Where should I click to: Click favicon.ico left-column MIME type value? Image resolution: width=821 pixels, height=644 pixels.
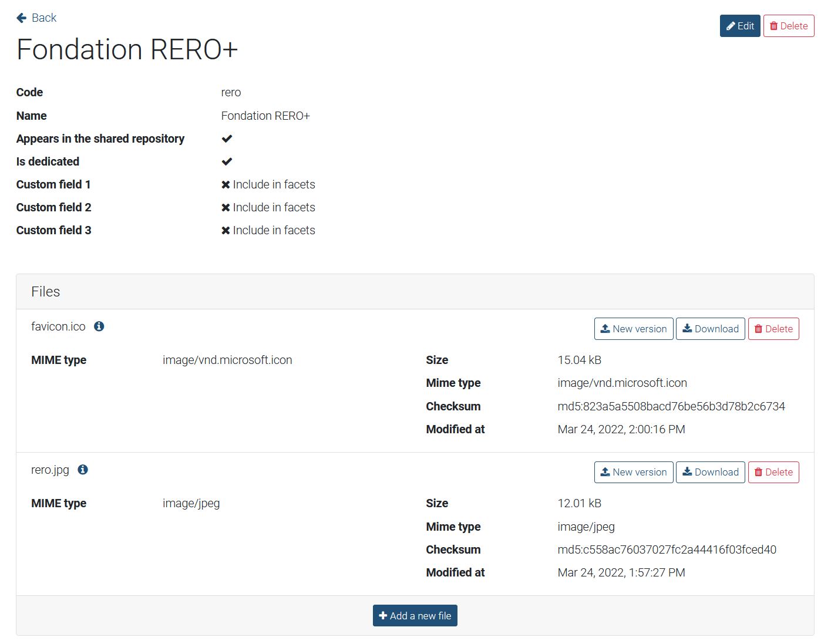[x=227, y=360]
